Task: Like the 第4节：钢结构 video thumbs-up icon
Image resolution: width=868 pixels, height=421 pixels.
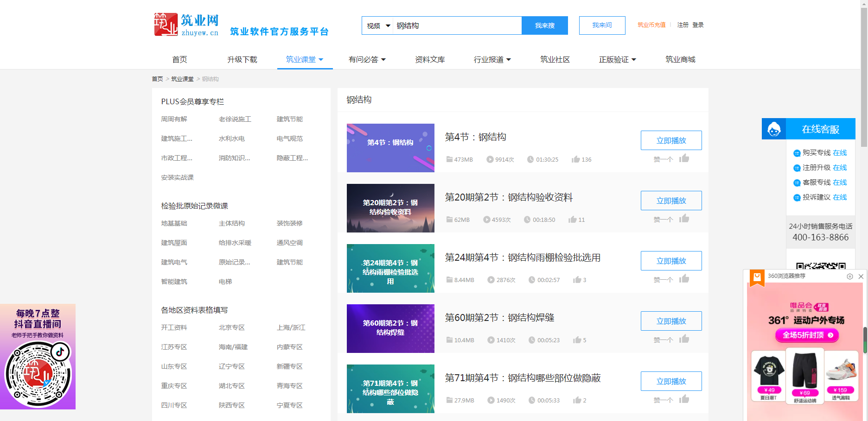Action: [684, 158]
